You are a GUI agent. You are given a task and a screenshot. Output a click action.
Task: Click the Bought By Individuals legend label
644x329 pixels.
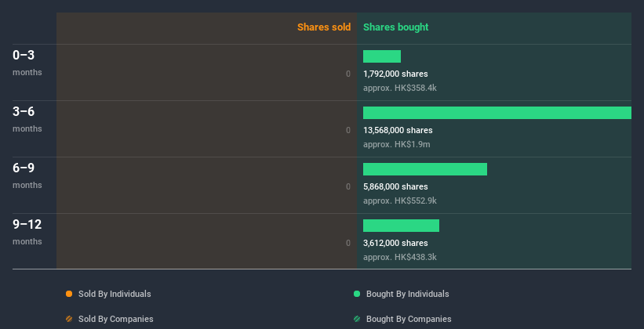407,294
